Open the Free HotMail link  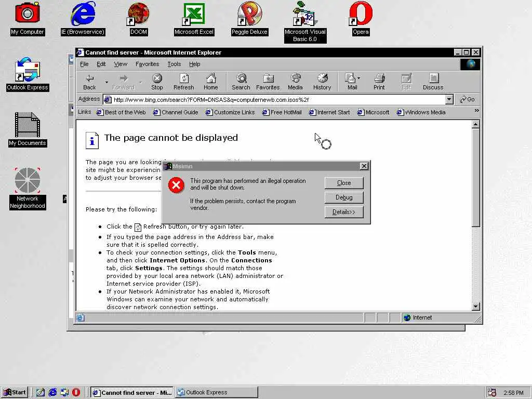[x=282, y=112]
